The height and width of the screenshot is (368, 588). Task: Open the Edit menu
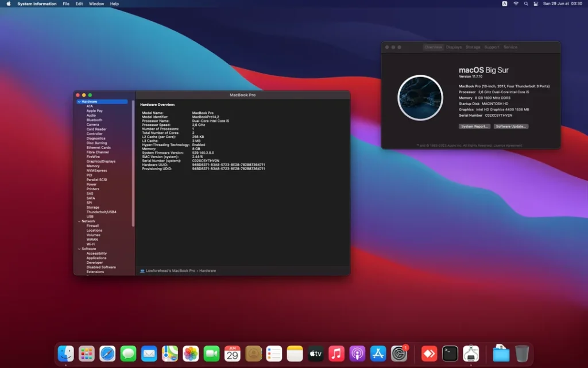click(x=79, y=4)
